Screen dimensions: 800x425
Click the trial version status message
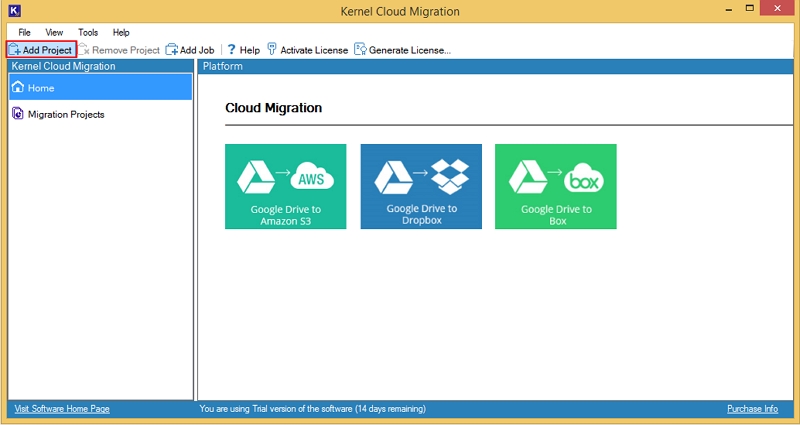312,409
